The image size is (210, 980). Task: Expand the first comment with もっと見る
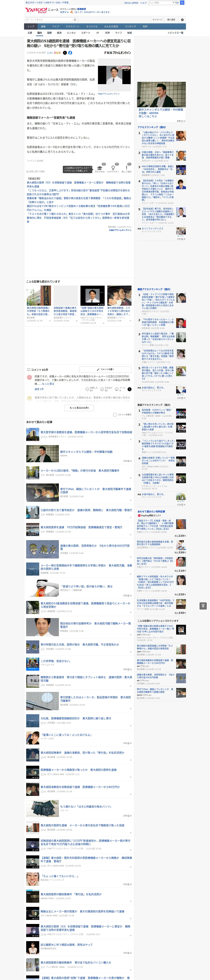click(48, 384)
